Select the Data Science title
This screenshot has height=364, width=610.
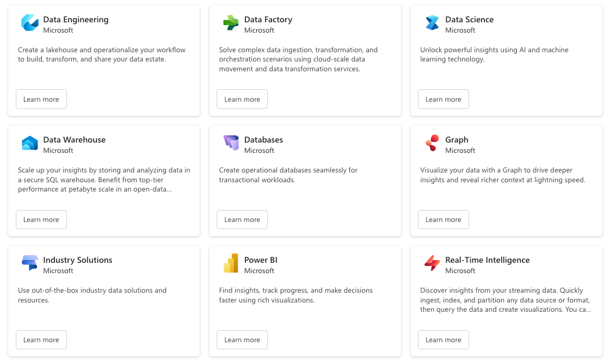click(x=469, y=20)
